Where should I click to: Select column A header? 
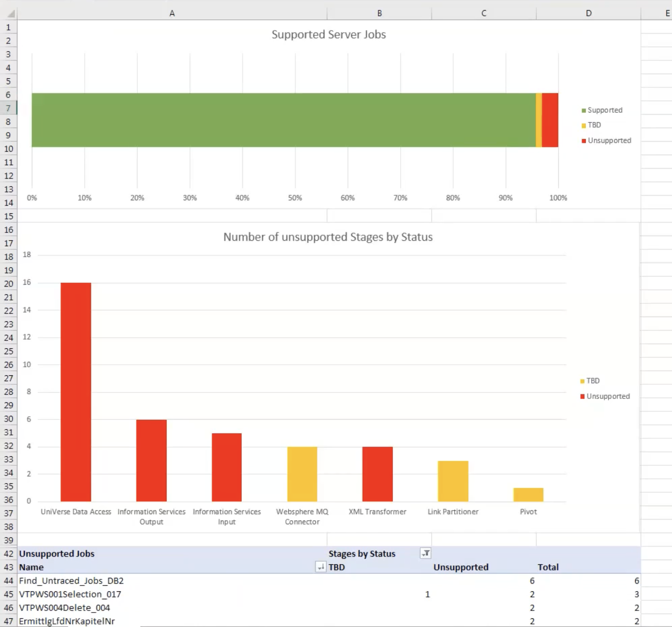point(172,13)
